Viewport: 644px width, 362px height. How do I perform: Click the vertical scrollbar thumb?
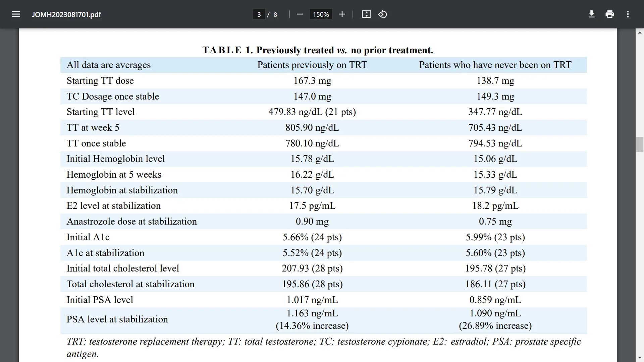point(640,144)
